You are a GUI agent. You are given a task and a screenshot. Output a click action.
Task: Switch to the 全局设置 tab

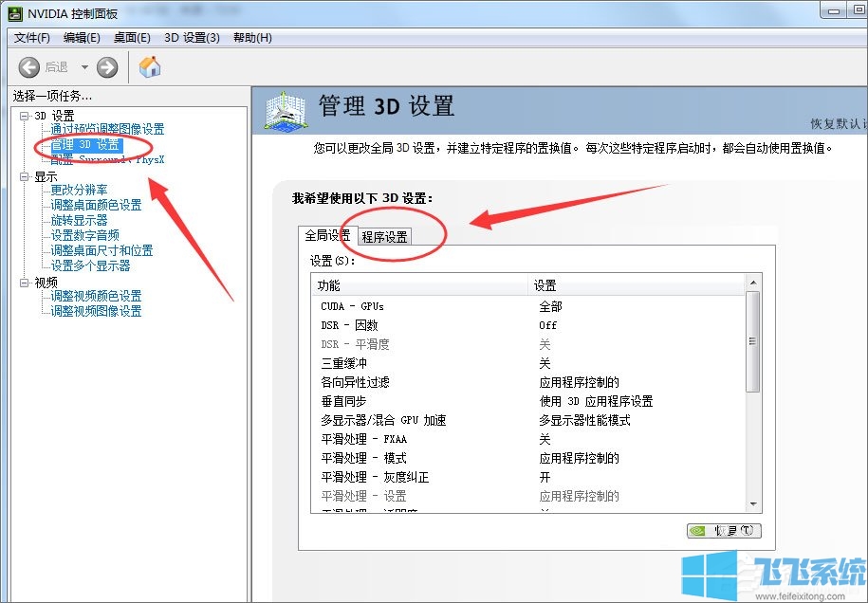point(327,234)
